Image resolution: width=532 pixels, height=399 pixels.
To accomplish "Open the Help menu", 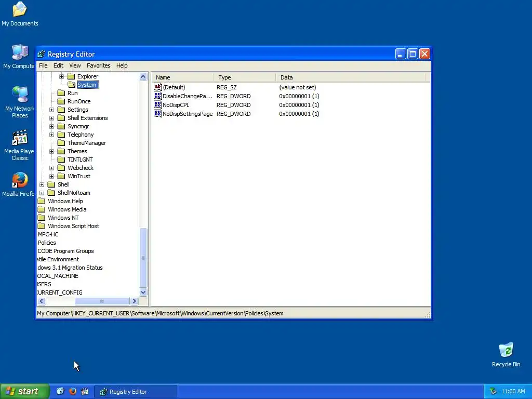I will click(122, 65).
